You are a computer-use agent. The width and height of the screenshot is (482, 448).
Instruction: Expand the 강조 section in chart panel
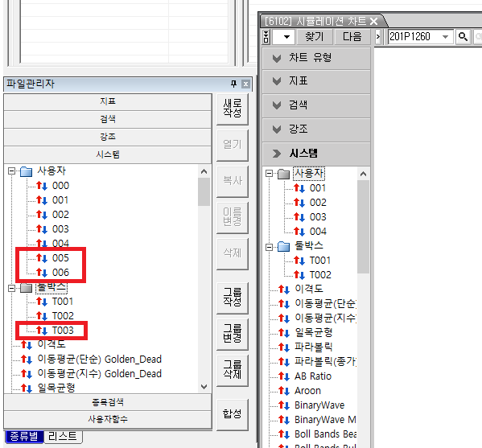pyautogui.click(x=316, y=129)
